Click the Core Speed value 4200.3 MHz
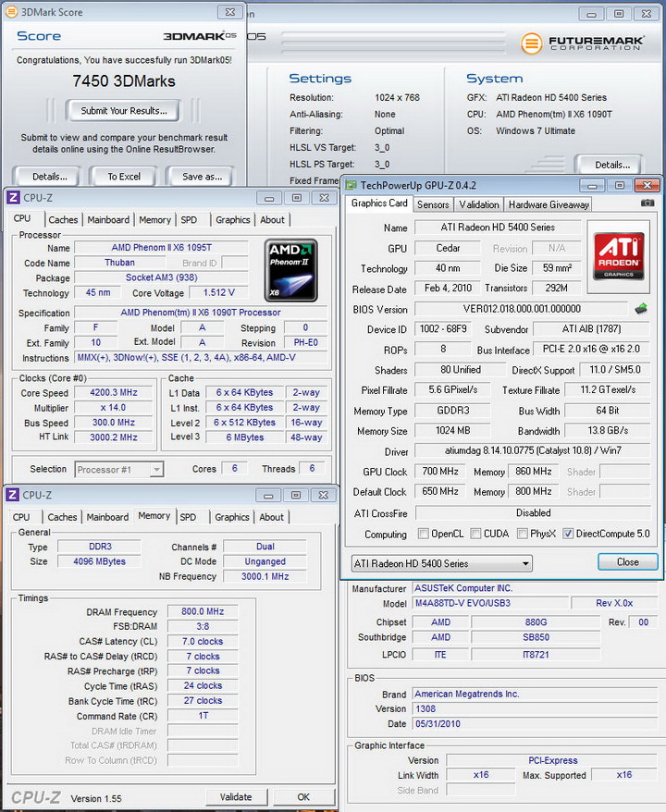The width and height of the screenshot is (666, 812). [114, 392]
